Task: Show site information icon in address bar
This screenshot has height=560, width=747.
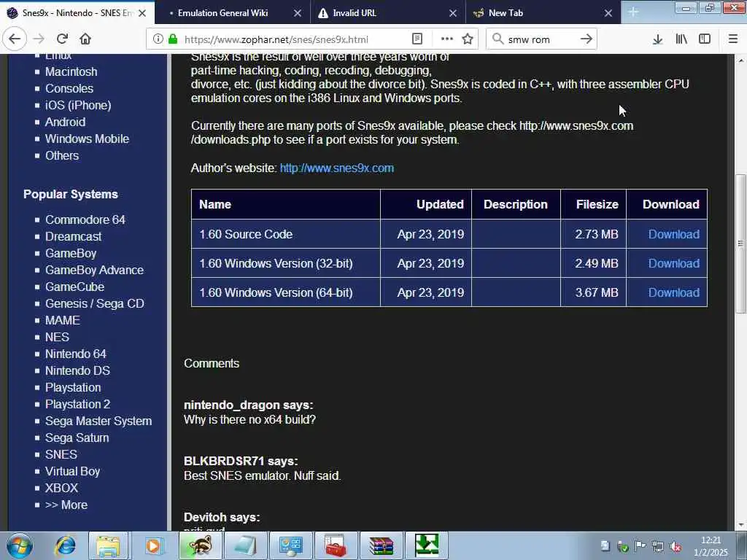Action: pos(158,39)
